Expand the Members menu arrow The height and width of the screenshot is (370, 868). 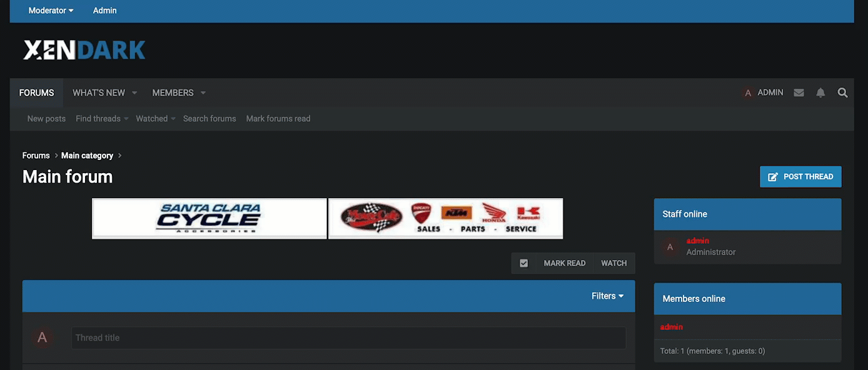tap(203, 93)
